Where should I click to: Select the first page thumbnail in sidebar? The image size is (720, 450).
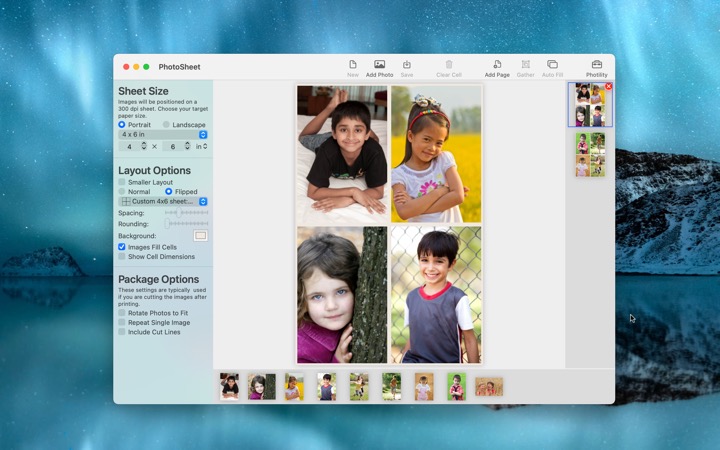point(590,105)
